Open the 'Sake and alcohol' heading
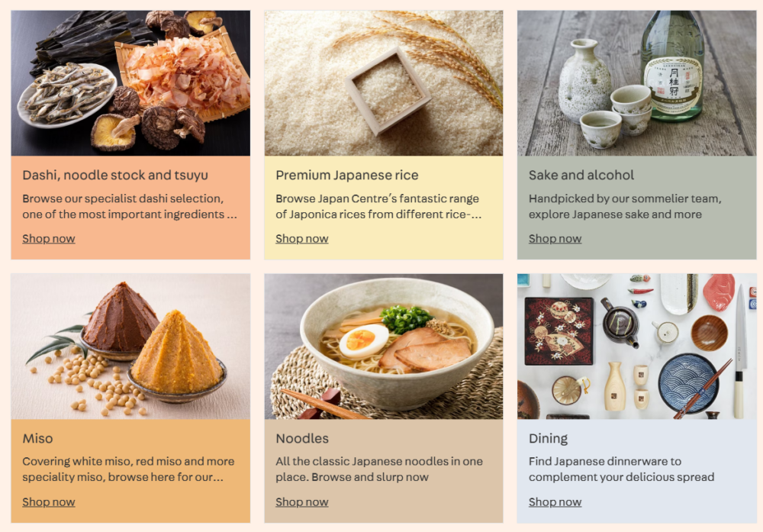This screenshot has height=532, width=763. pyautogui.click(x=581, y=176)
